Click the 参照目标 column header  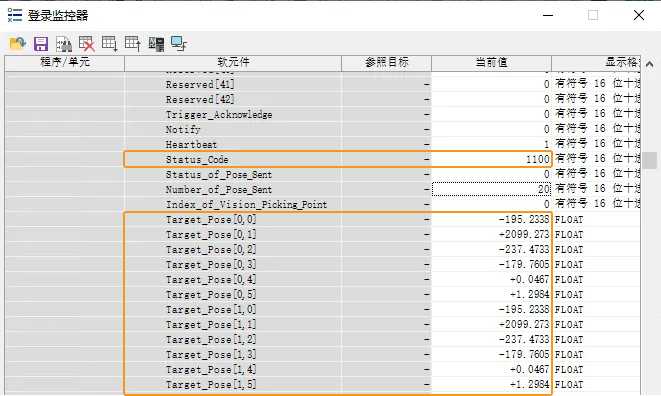386,63
